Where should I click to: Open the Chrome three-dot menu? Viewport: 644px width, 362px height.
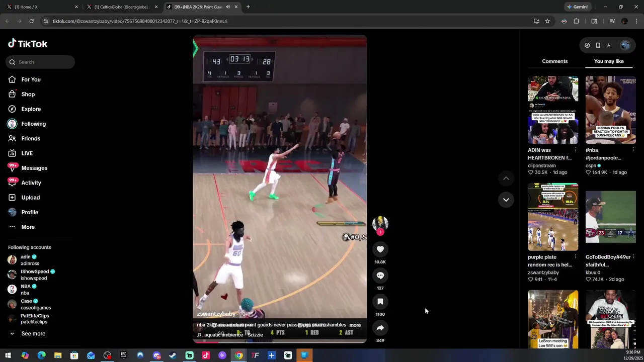637,21
